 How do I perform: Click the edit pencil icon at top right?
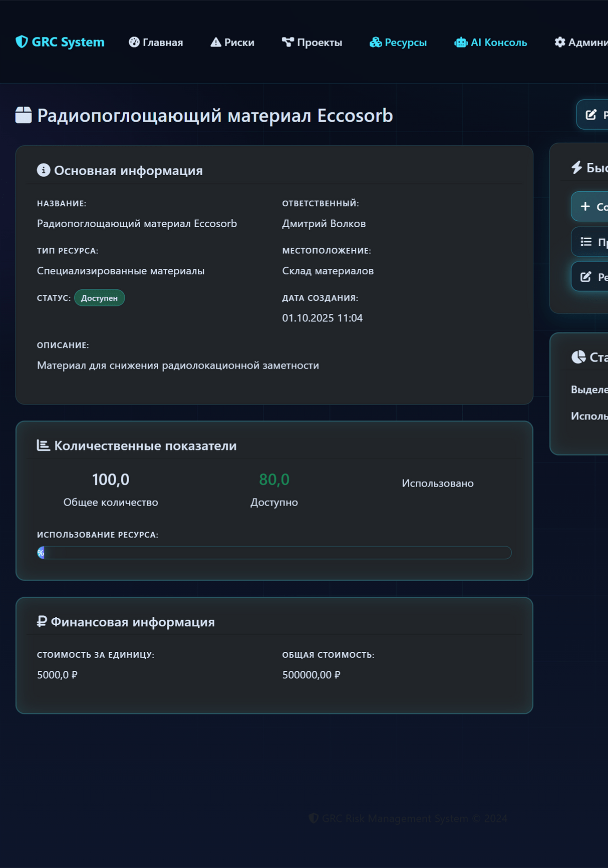point(591,115)
